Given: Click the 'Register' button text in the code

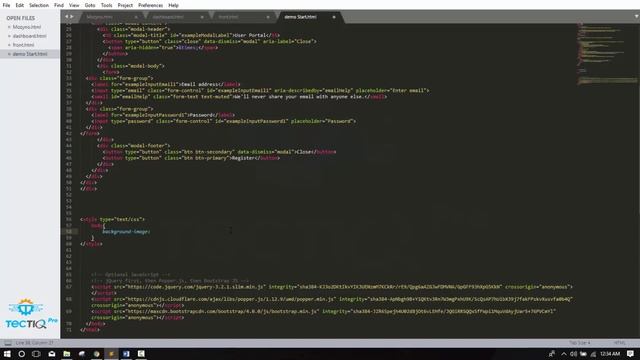Looking at the screenshot, I should point(243,158).
